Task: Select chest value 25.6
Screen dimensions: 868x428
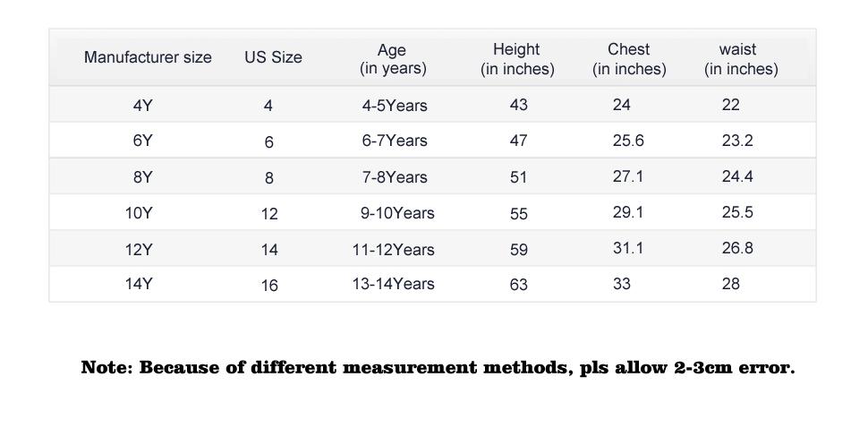Action: pos(628,141)
